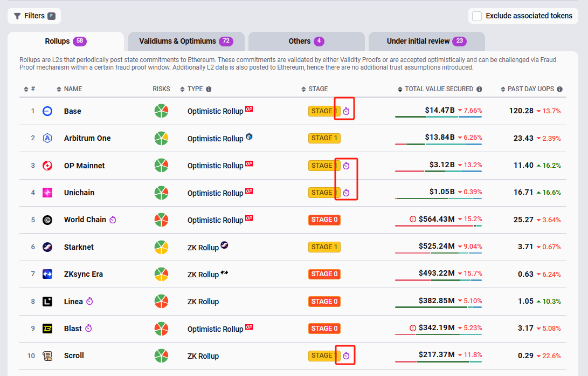
Task: Open the Others tab
Action: click(x=306, y=42)
